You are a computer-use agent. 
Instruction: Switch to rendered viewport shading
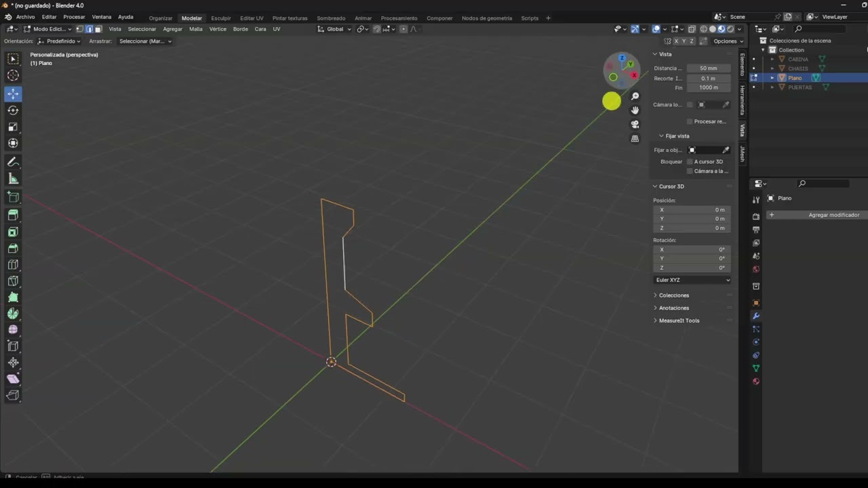(x=730, y=29)
